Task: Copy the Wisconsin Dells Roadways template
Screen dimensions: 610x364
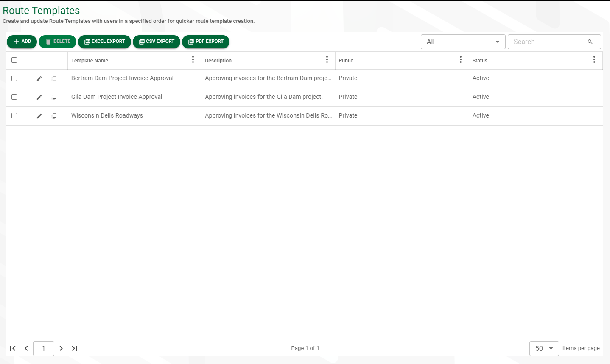Action: tap(54, 116)
